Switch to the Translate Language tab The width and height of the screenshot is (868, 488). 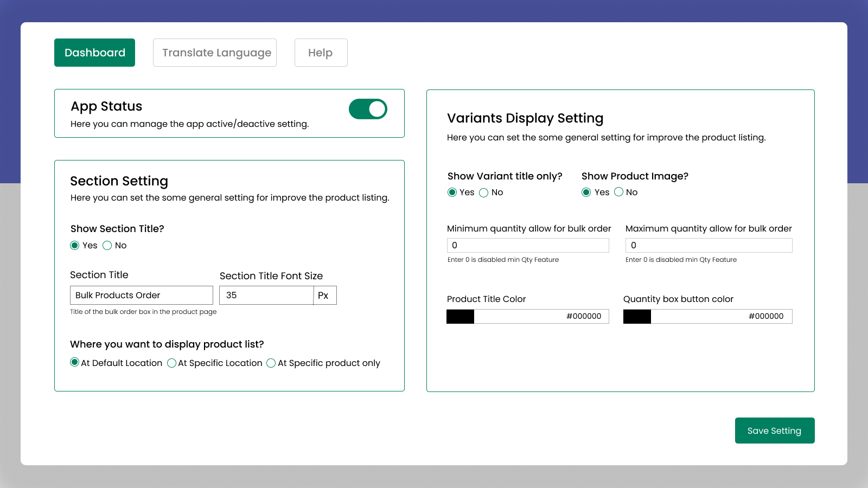[215, 53]
